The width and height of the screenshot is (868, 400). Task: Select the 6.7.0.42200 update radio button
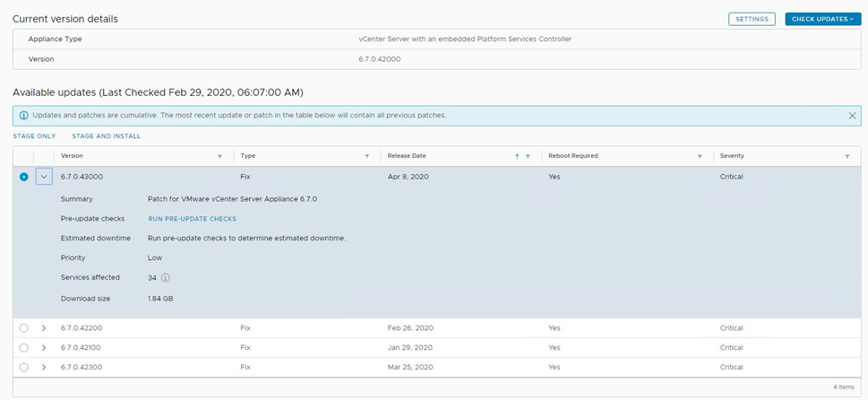[23, 328]
